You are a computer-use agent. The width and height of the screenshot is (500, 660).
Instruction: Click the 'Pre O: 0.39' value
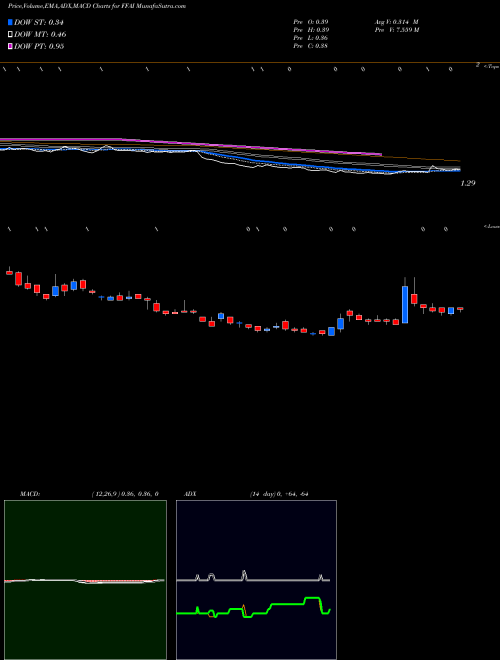coord(311,21)
